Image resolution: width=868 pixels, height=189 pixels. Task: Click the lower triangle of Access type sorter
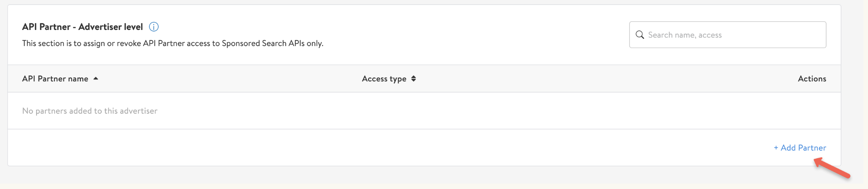point(413,81)
